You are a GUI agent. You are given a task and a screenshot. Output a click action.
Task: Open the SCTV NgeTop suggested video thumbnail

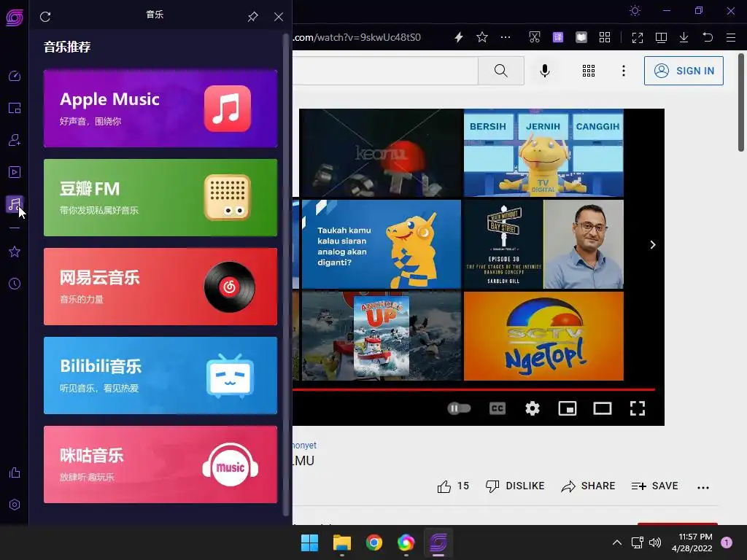tap(543, 335)
